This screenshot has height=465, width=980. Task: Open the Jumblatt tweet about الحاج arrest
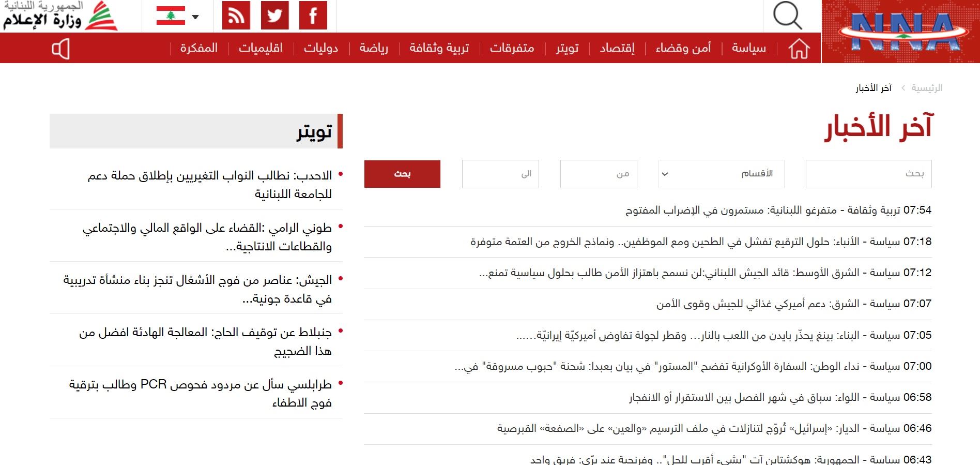pyautogui.click(x=205, y=341)
